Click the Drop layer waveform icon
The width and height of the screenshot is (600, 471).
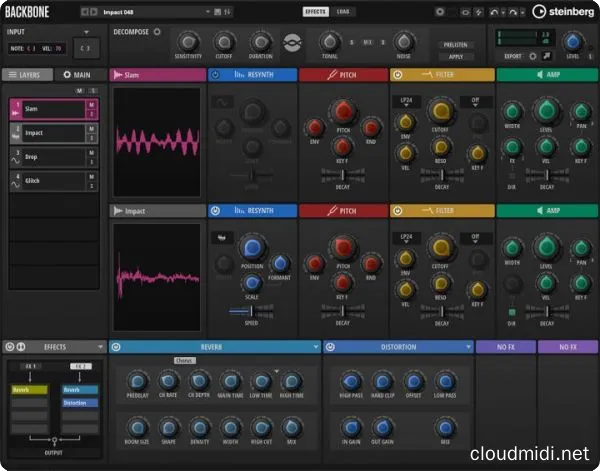(15, 157)
